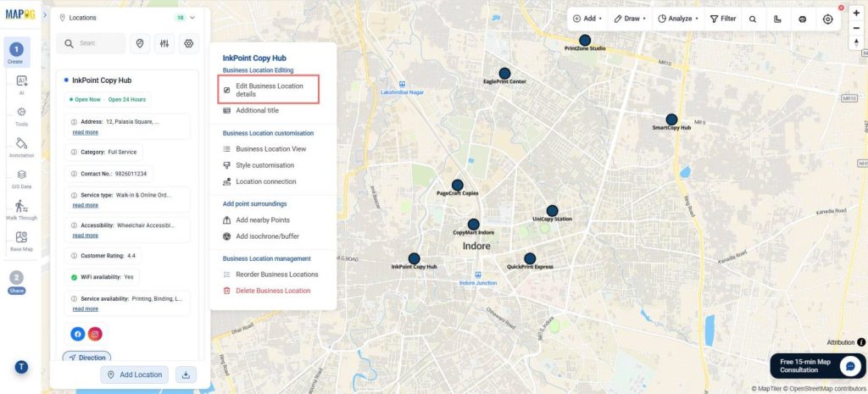Screen dimensions: 868x394
Task: Expand Service availability read more link
Action: [86, 308]
